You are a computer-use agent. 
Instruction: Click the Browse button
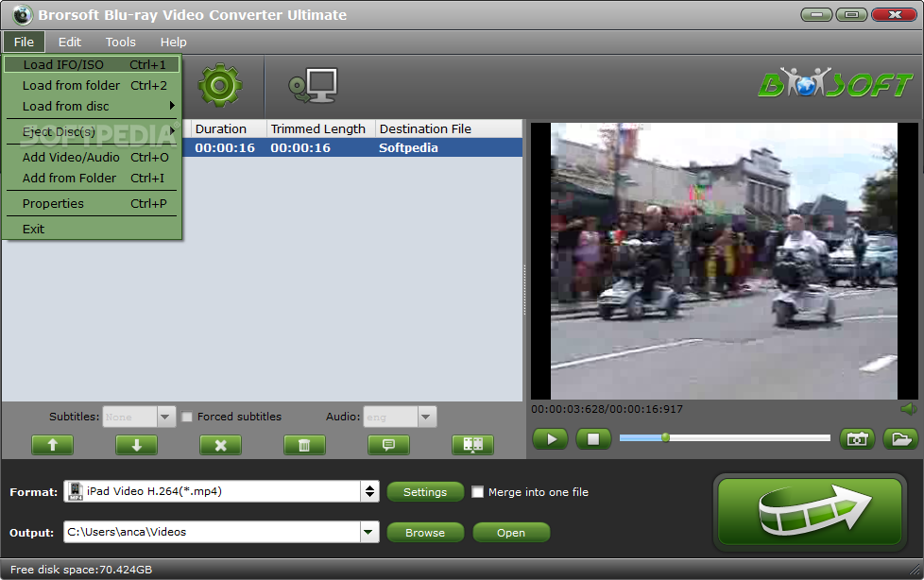point(425,532)
